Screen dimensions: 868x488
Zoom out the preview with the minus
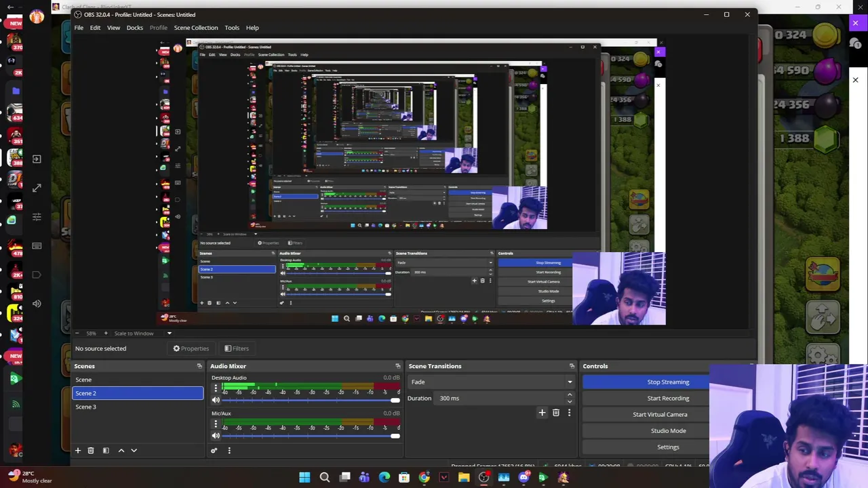click(x=77, y=333)
